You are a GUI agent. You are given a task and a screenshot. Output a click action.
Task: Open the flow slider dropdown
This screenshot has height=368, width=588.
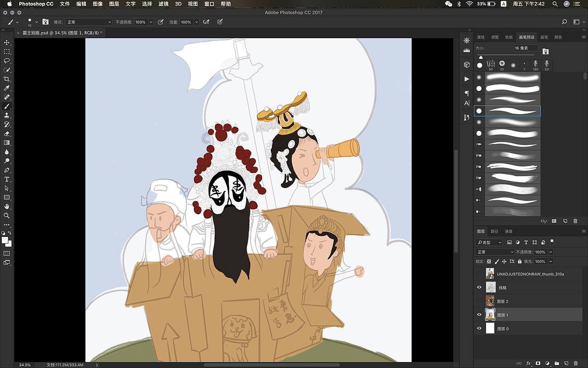[197, 22]
